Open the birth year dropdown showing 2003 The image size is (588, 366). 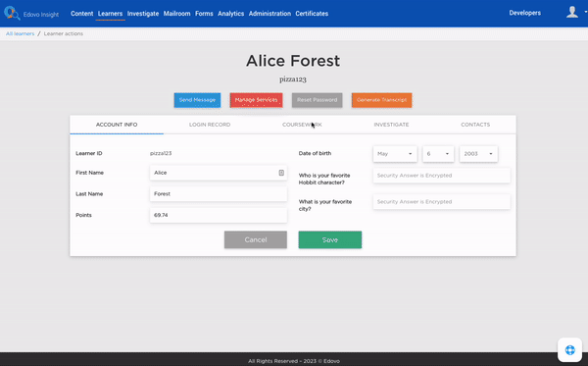(x=478, y=154)
